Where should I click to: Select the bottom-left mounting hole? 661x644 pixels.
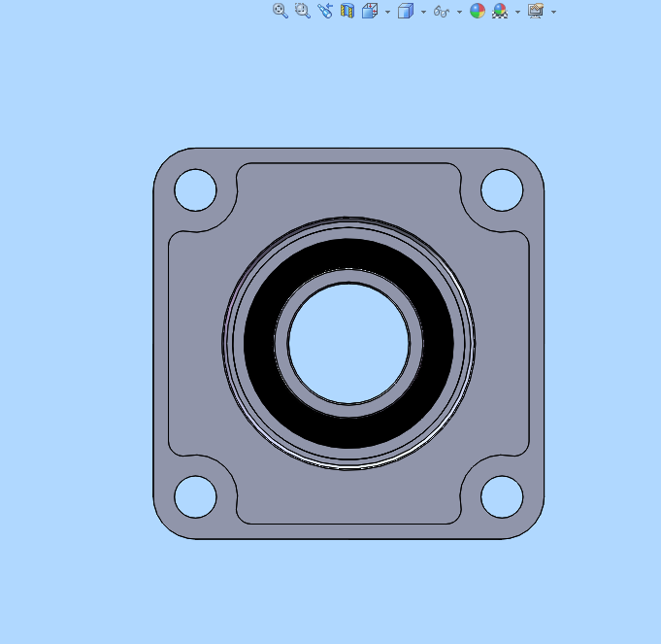195,496
